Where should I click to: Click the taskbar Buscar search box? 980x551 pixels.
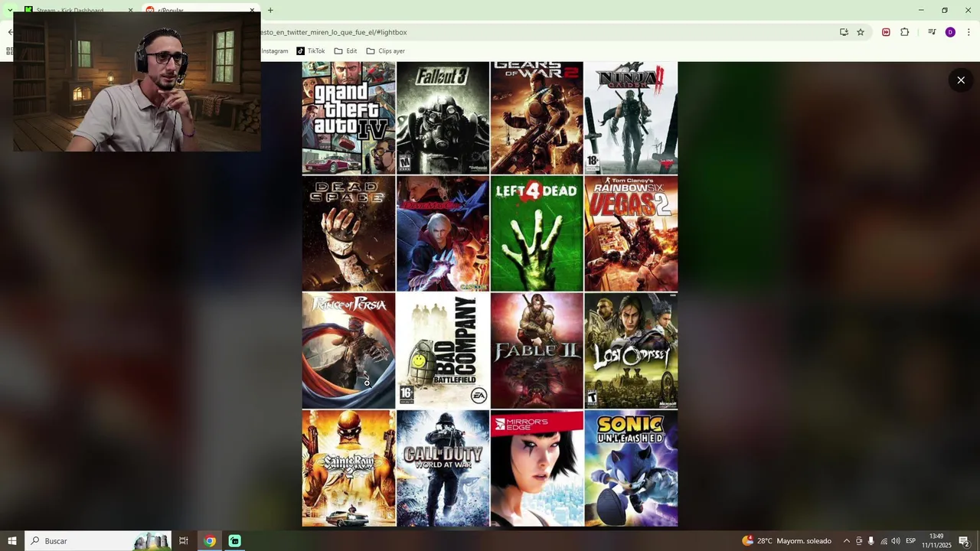click(98, 541)
